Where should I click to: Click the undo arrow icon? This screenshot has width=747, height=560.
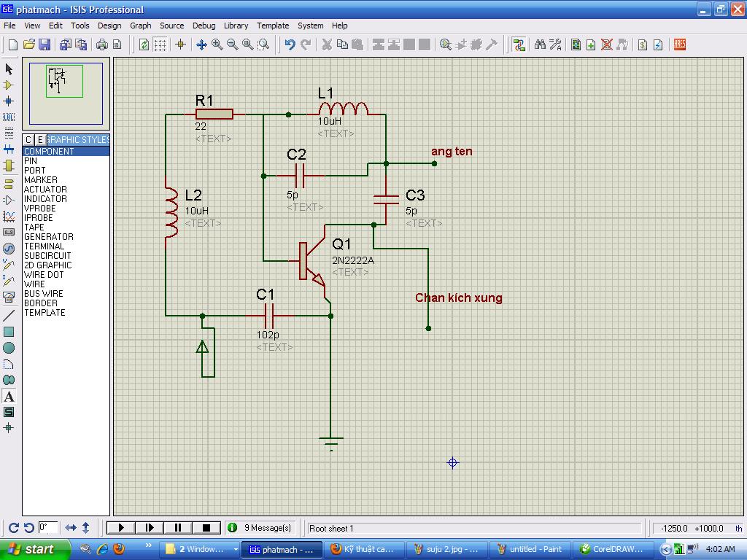pos(290,44)
